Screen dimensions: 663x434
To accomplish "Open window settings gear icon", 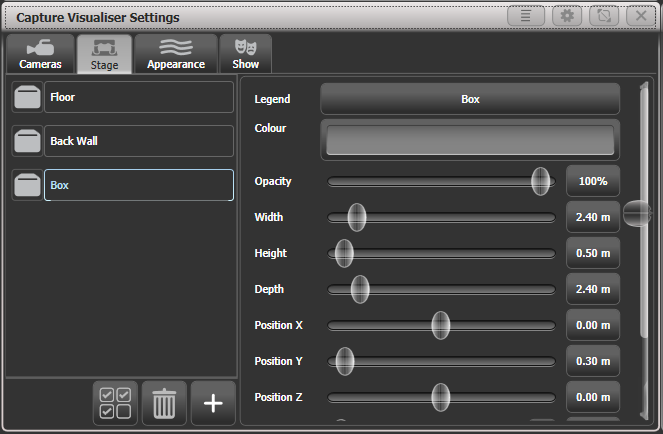I will click(567, 16).
